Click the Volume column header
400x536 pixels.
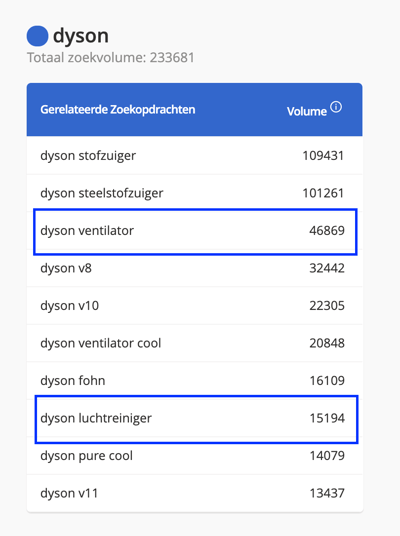pyautogui.click(x=307, y=111)
